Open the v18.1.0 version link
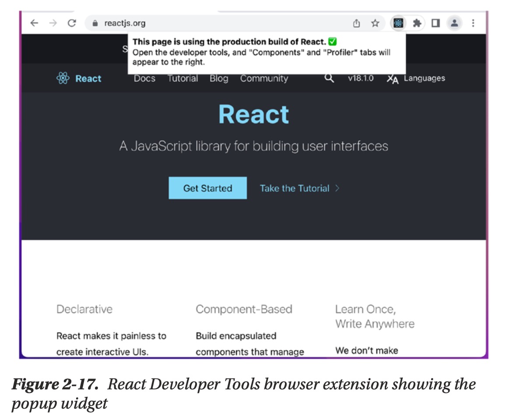The image size is (513, 420). (x=361, y=78)
